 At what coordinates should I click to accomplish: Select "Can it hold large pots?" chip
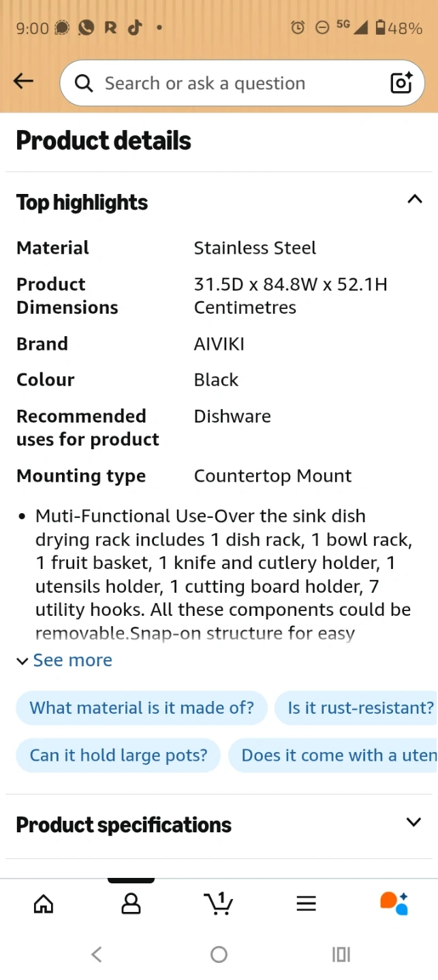pyautogui.click(x=119, y=756)
